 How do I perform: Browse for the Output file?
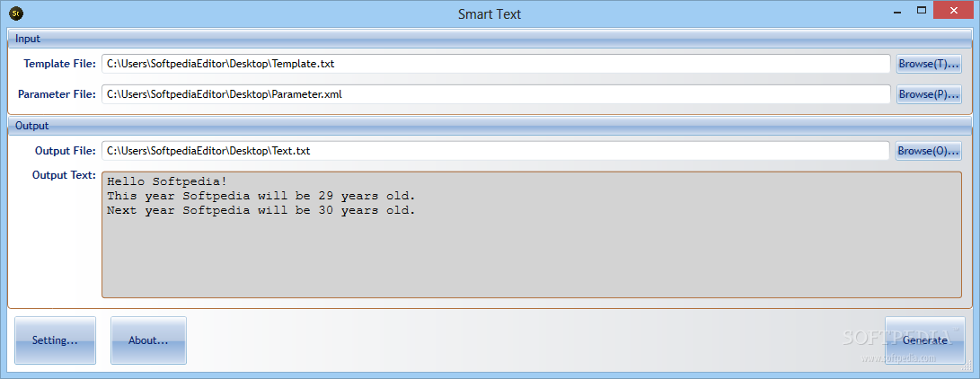click(x=928, y=151)
